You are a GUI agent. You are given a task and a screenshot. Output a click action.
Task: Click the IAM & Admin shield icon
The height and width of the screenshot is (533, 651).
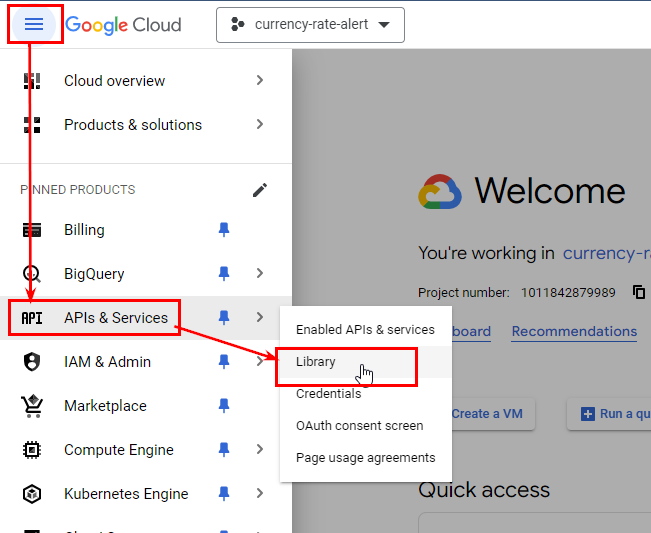coord(32,362)
